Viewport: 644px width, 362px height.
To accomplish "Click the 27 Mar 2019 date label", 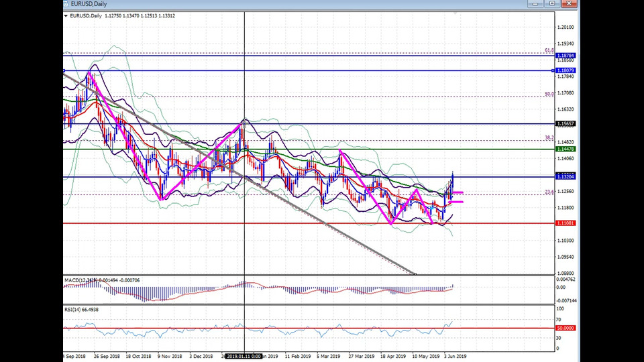I will click(x=362, y=356).
